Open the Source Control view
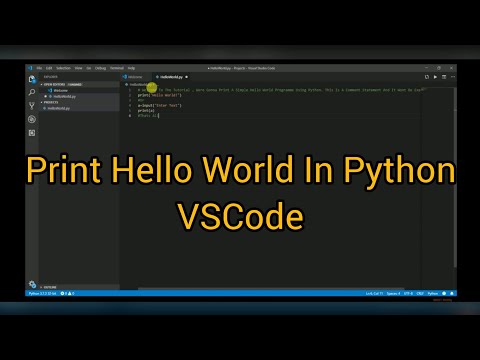This screenshot has height=360, width=480. click(32, 106)
